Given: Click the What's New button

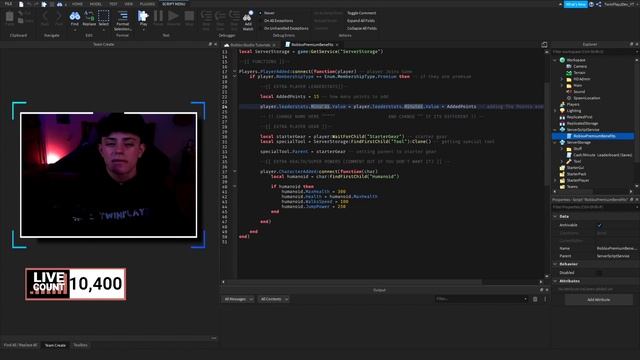Looking at the screenshot, I should pyautogui.click(x=576, y=4).
